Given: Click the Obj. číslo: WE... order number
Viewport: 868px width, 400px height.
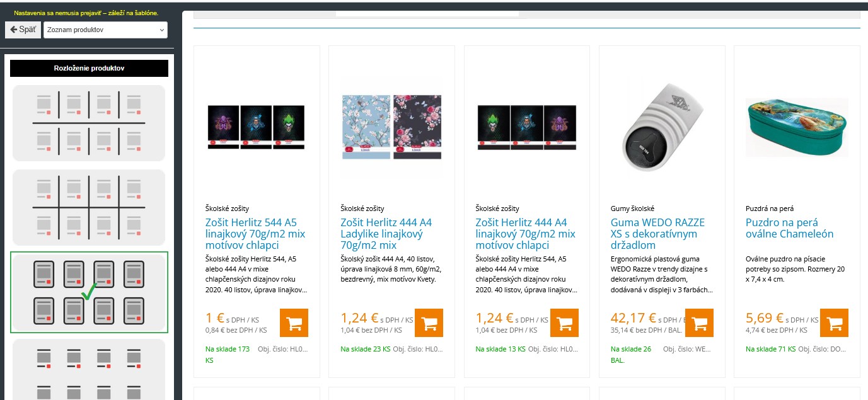Looking at the screenshot, I should 688,349.
